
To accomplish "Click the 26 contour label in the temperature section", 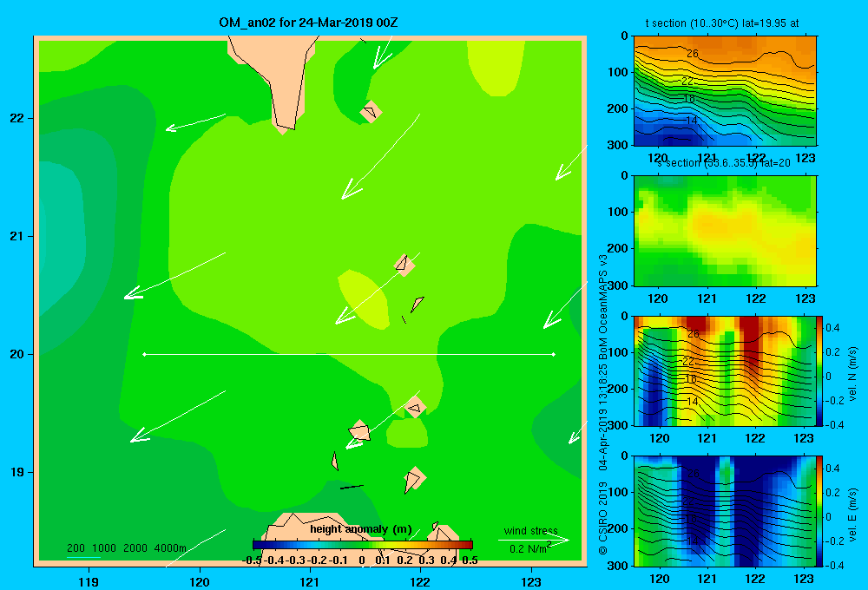I will point(693,54).
